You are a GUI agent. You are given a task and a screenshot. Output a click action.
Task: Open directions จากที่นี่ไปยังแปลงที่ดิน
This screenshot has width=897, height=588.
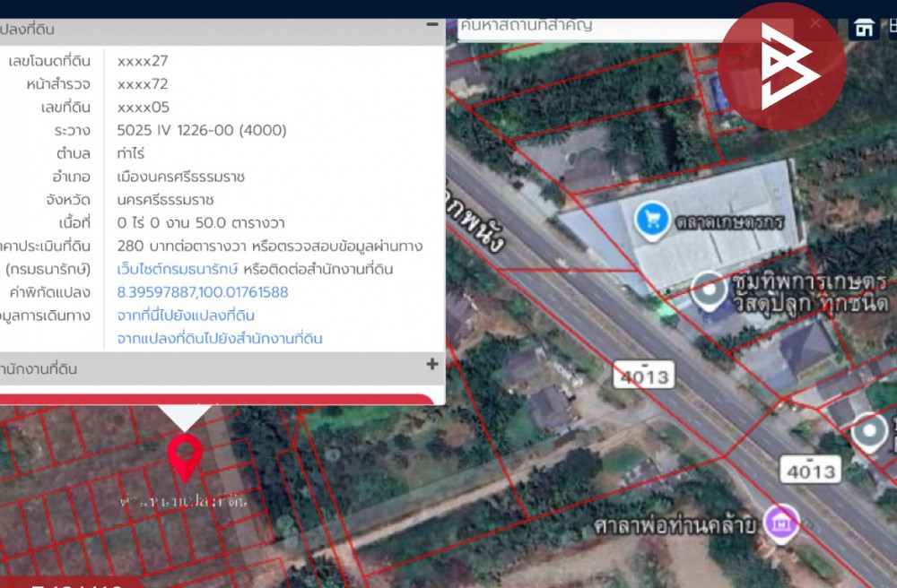(186, 316)
